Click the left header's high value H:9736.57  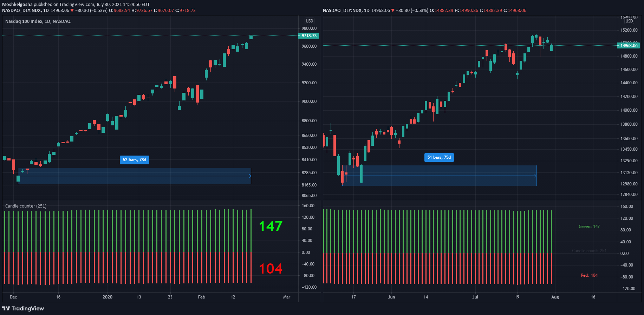click(142, 11)
